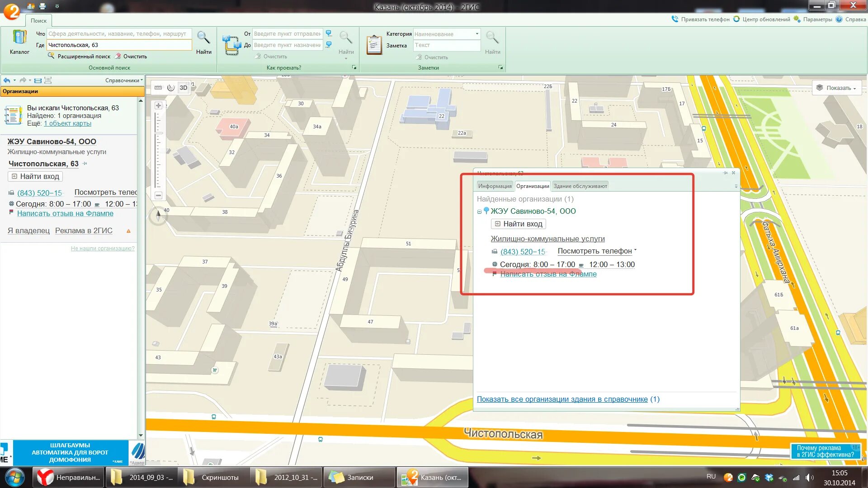Close the Чистопольская, 63 building card
This screenshot has width=868, height=488.
[733, 173]
